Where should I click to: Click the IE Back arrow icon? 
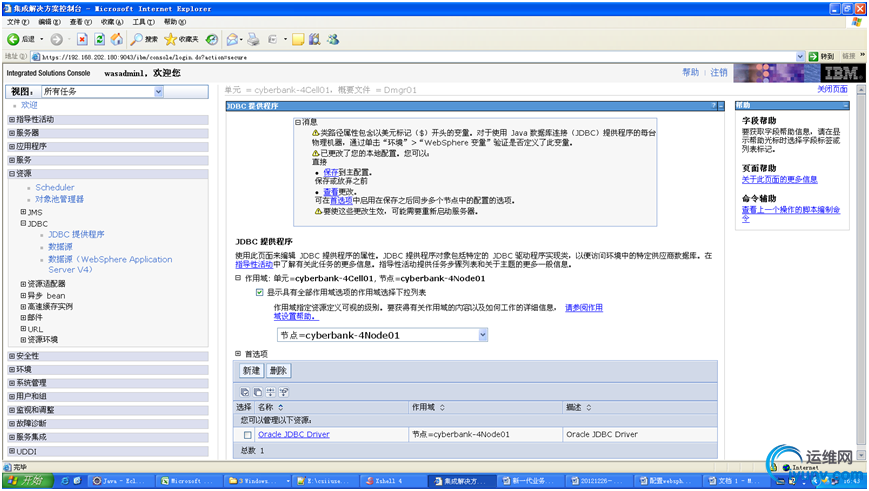coord(13,39)
